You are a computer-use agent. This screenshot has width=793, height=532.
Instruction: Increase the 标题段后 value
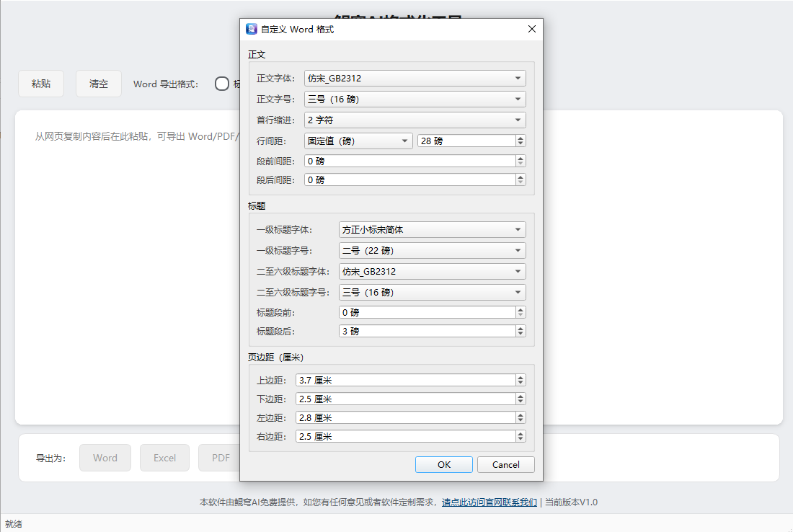pos(520,327)
